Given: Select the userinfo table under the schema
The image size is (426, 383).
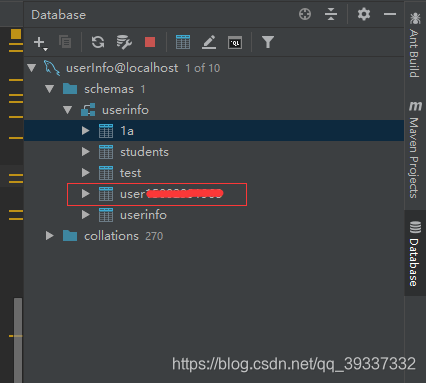Looking at the screenshot, I should pyautogui.click(x=143, y=215).
